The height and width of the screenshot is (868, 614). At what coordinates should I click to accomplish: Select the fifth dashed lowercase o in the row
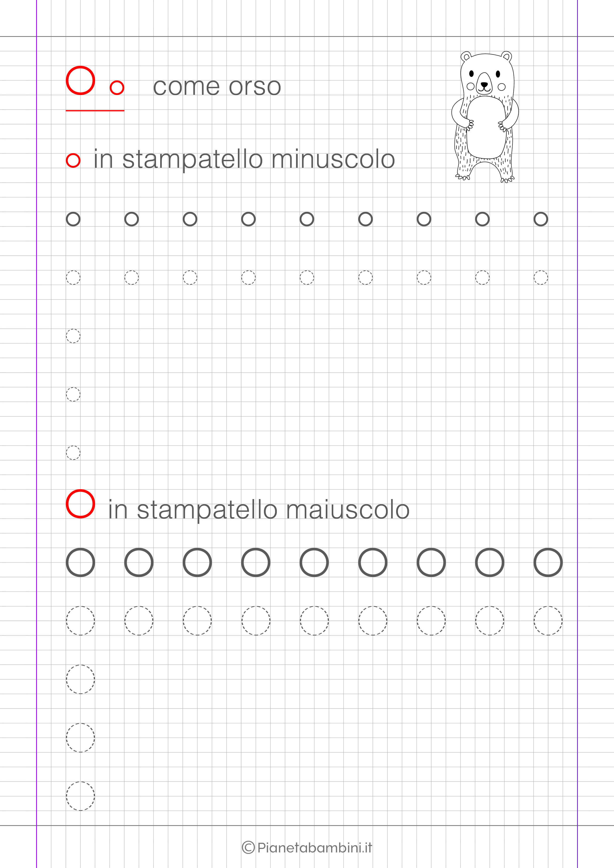(307, 277)
